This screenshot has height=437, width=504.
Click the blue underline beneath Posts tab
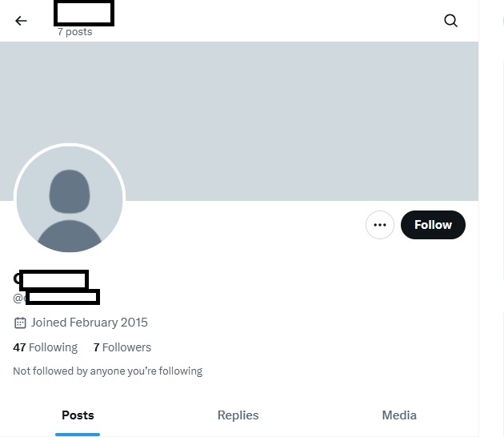tap(78, 434)
